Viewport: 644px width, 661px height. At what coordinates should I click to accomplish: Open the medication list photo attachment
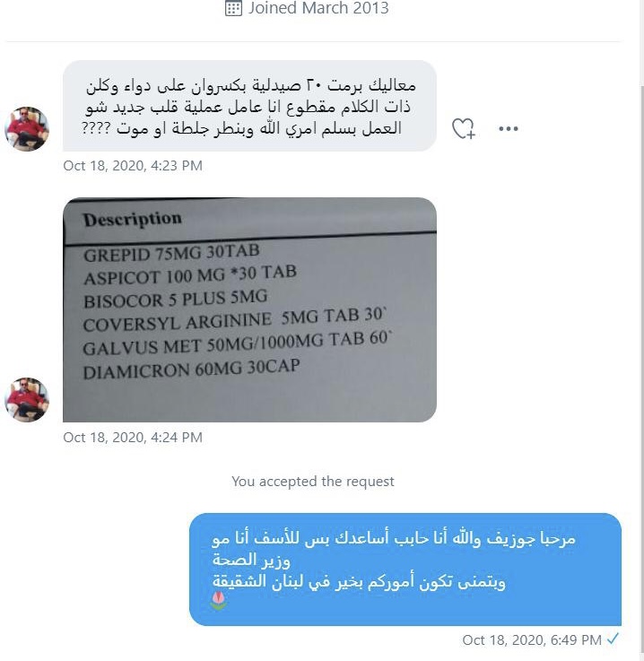tap(249, 309)
